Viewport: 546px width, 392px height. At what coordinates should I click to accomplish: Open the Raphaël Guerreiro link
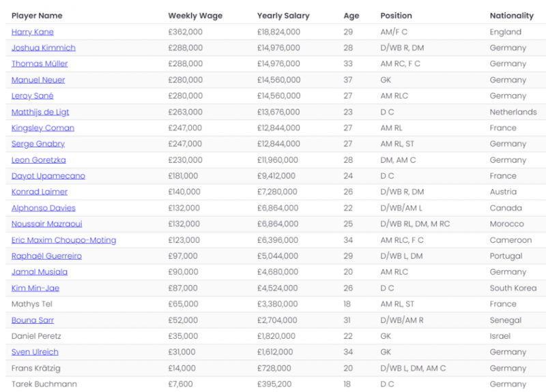[x=46, y=256]
